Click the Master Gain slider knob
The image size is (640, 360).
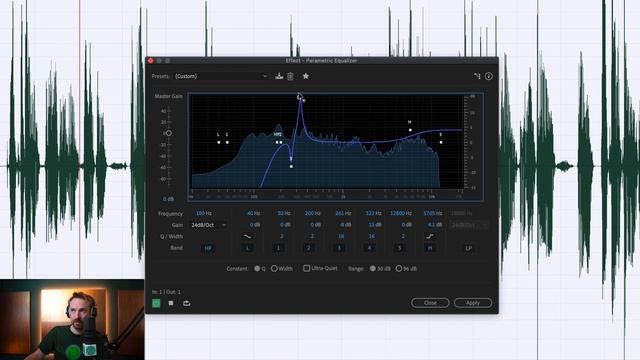[169, 133]
